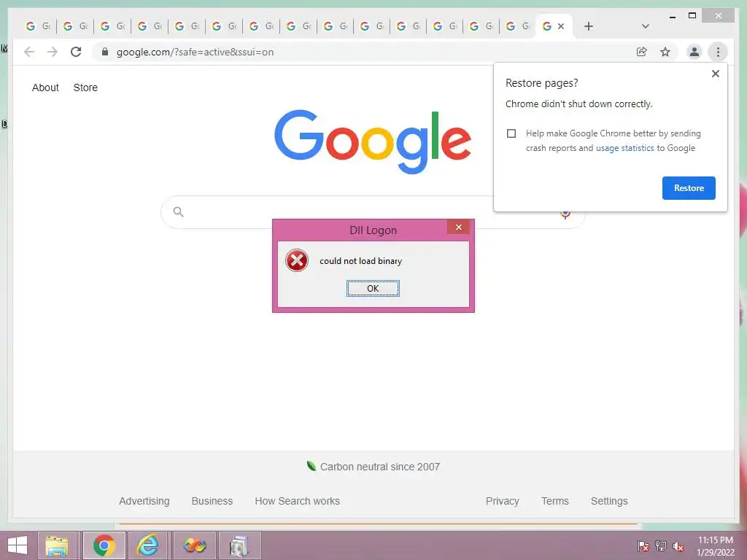Click the forward navigation arrow

53,52
